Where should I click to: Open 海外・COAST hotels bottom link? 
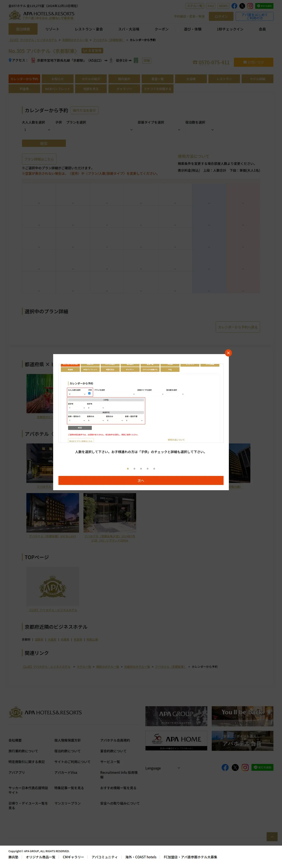[x=141, y=857]
